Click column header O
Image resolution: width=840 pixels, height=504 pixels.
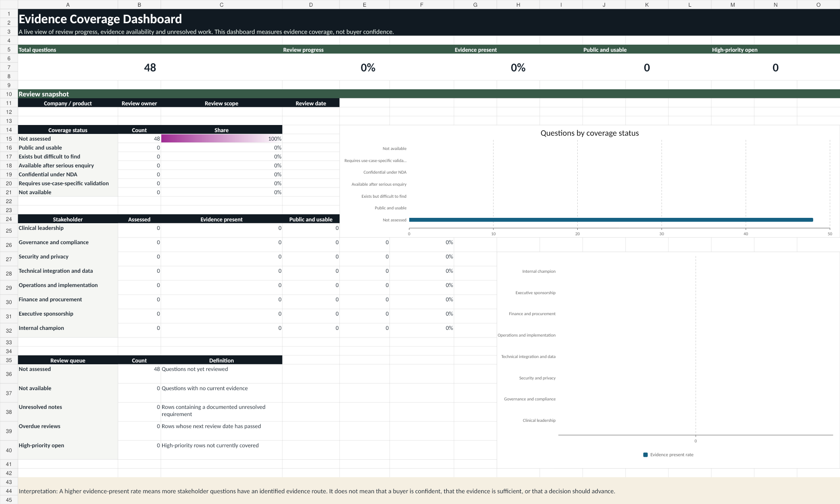tap(818, 4)
